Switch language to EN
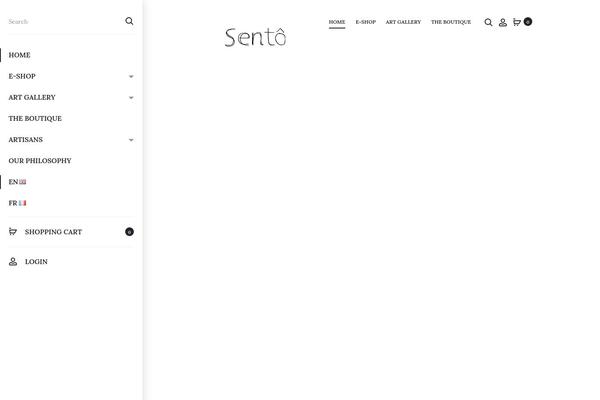The image size is (600, 400). tap(13, 182)
